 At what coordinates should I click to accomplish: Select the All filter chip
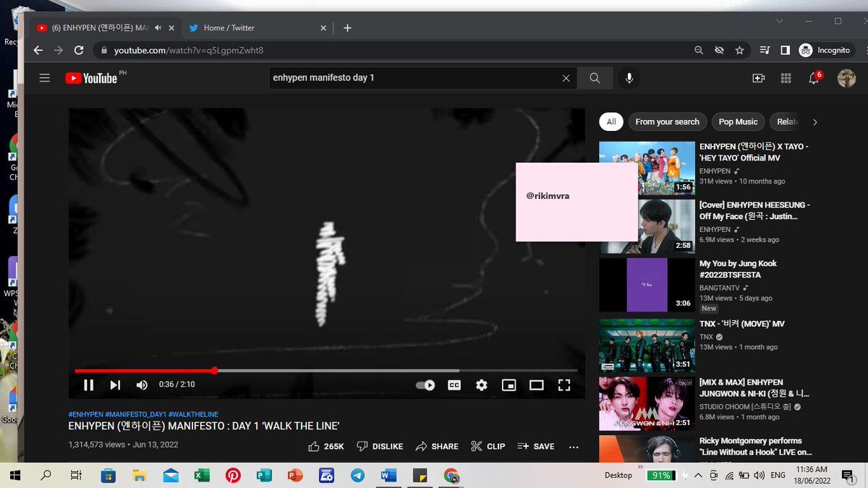611,121
